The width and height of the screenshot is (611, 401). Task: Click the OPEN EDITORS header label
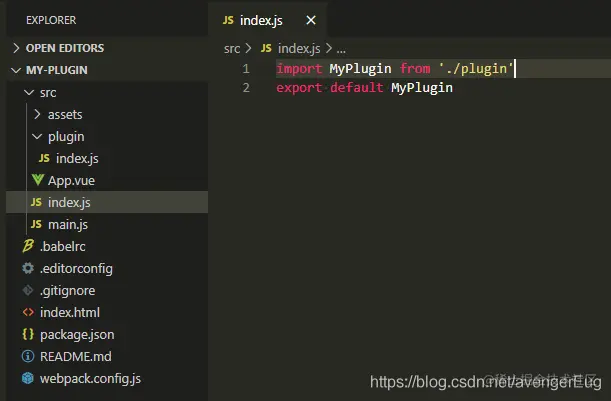coord(65,48)
